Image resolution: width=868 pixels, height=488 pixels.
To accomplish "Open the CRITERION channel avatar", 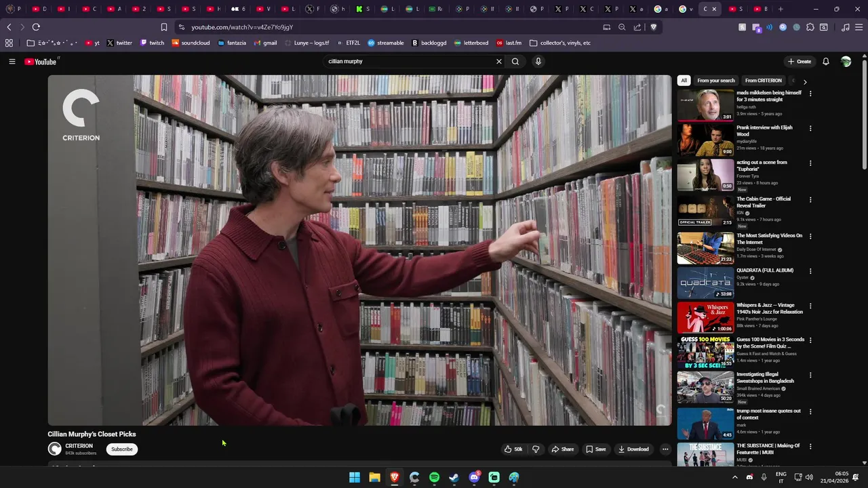I will click(x=54, y=449).
